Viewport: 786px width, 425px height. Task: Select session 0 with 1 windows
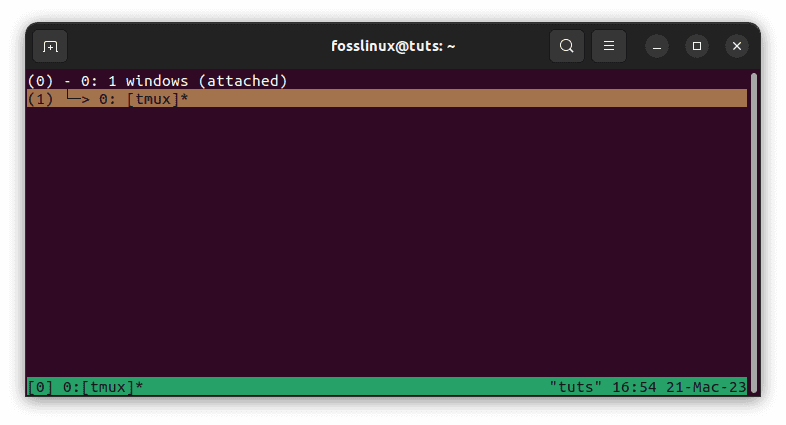(x=157, y=81)
